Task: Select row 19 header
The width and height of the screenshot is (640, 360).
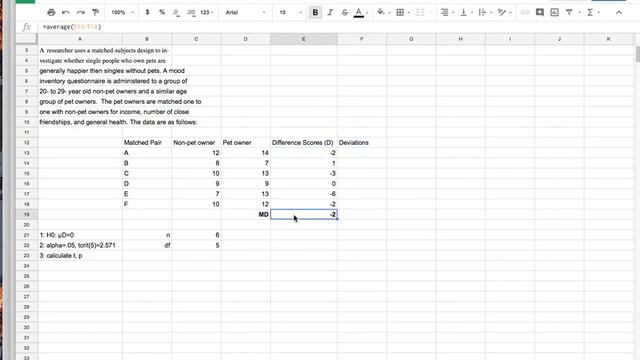Action: (27, 215)
